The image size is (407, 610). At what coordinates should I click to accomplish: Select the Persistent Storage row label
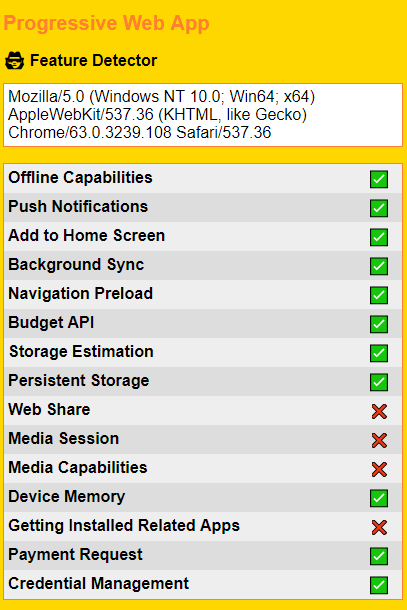click(79, 380)
